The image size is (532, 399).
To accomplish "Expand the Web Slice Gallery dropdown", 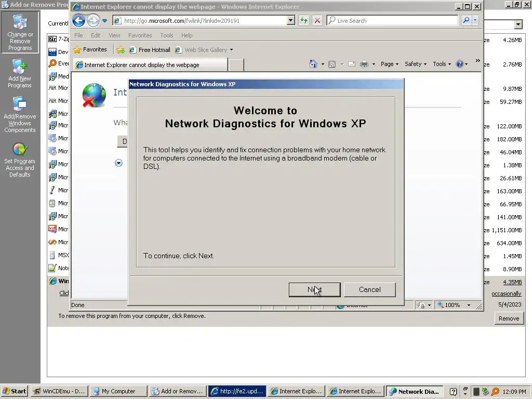I will coord(231,50).
